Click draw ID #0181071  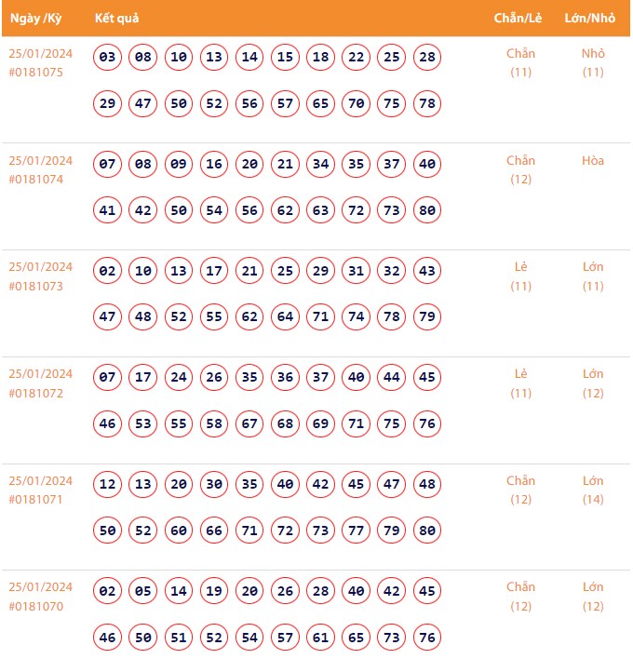36,501
